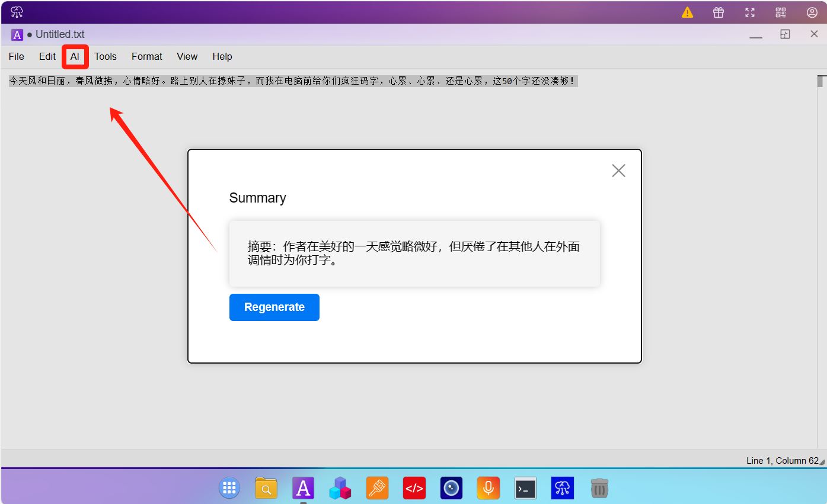Viewport: 827px width, 504px height.
Task: Open the user account profile icon
Action: click(812, 12)
